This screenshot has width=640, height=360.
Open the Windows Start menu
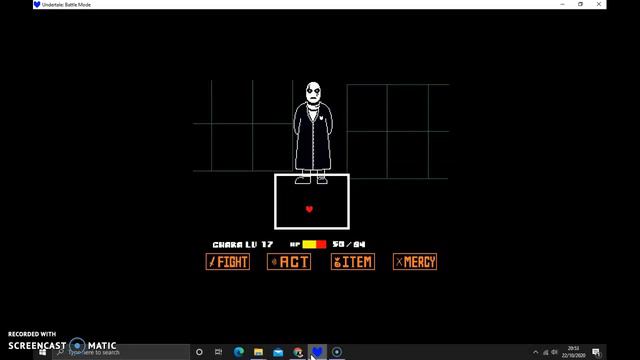42,352
